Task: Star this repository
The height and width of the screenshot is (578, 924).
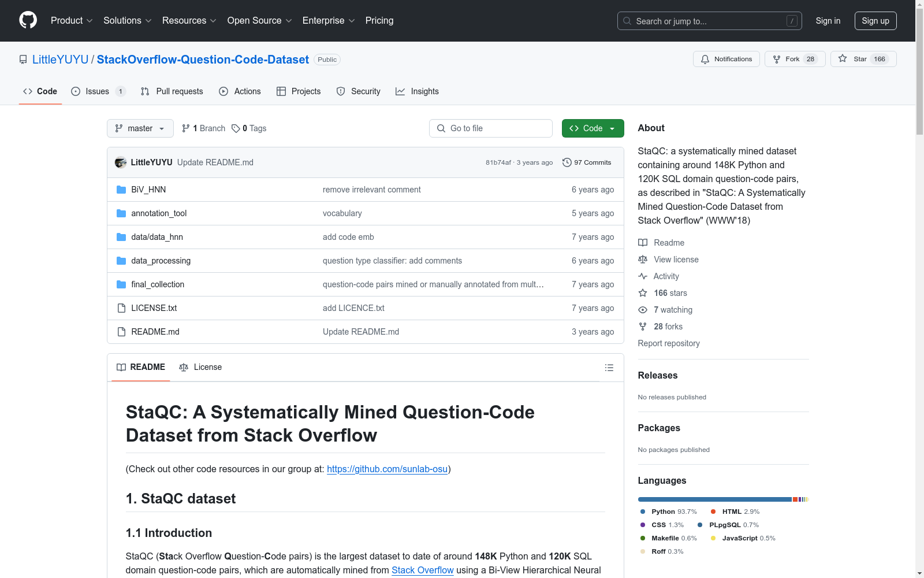Action: [863, 59]
